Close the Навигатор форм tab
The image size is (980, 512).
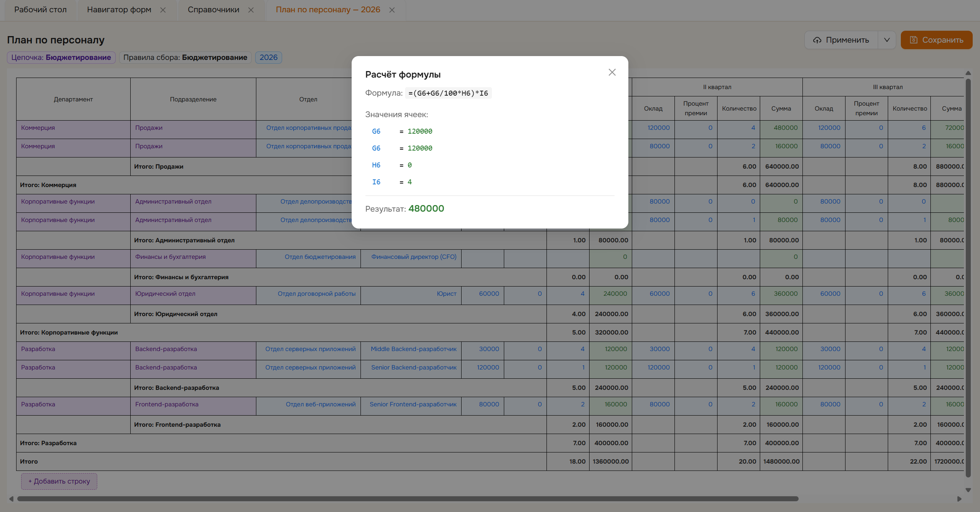(x=163, y=10)
